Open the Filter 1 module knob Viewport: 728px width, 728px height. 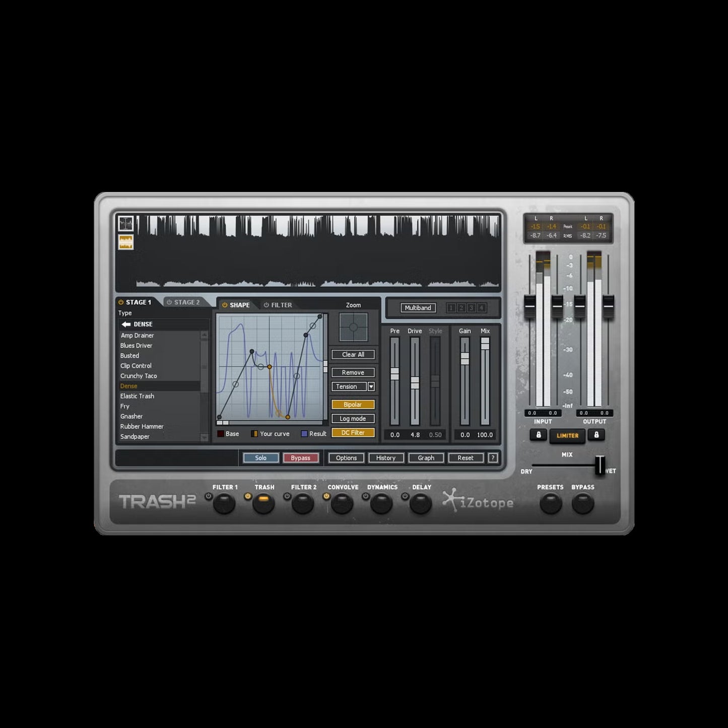[224, 503]
